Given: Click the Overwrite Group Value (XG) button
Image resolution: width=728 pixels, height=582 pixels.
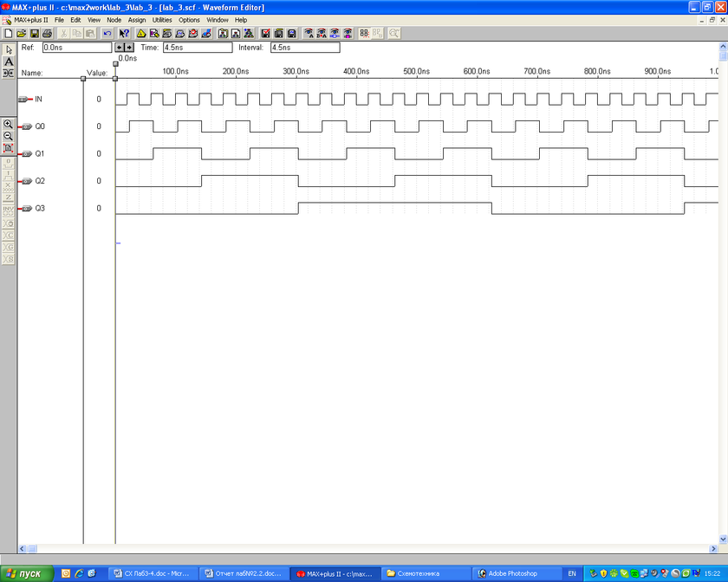Looking at the screenshot, I should tap(9, 247).
